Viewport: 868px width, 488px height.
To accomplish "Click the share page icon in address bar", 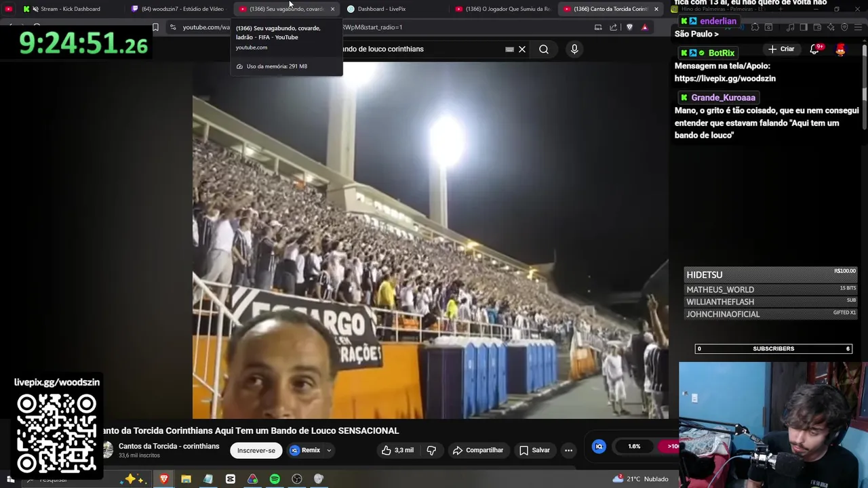I will point(614,27).
